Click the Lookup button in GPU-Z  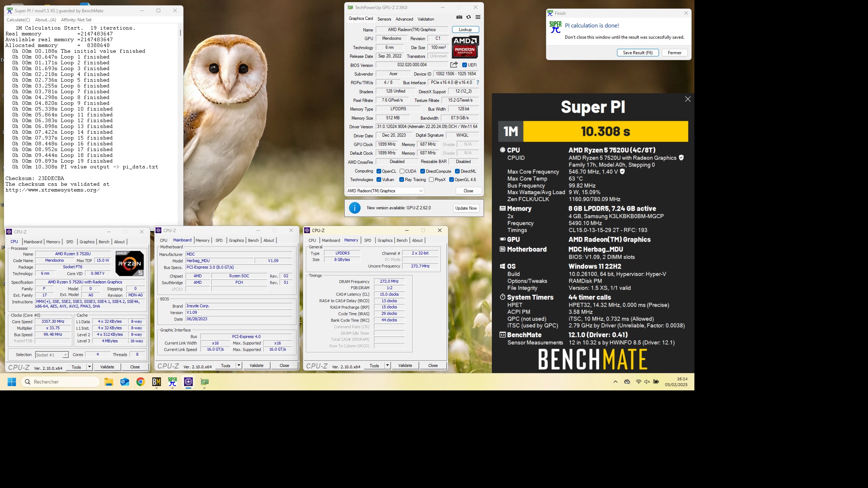click(x=465, y=30)
